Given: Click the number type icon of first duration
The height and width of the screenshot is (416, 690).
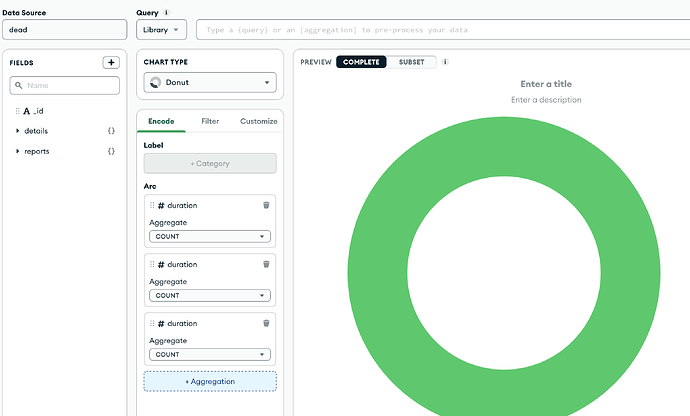Looking at the screenshot, I should [161, 206].
